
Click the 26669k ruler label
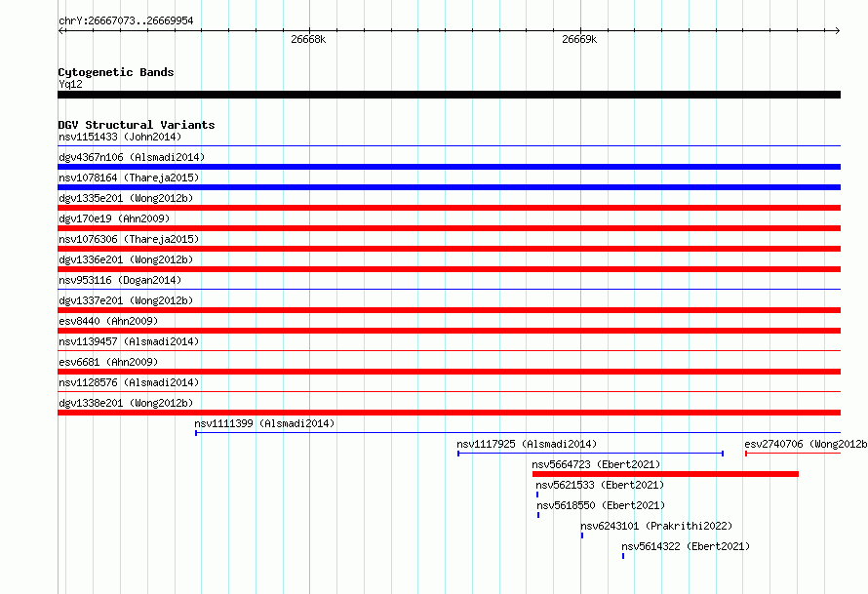tap(579, 39)
